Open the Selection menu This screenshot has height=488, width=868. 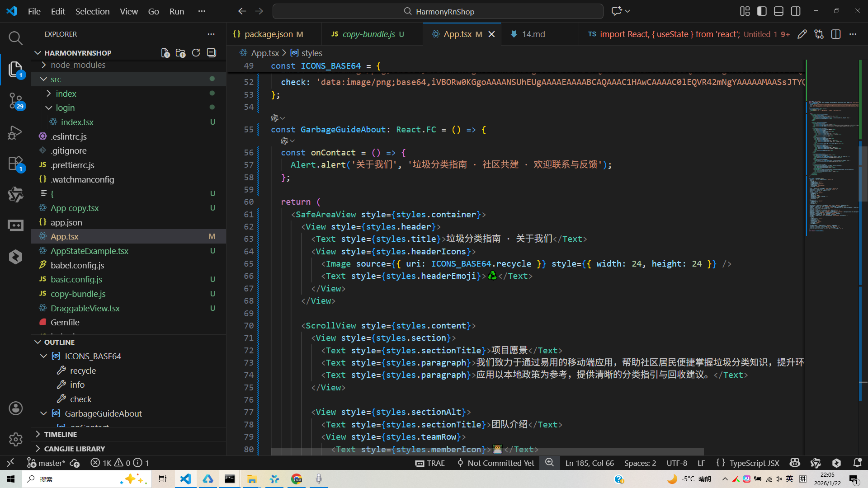click(x=92, y=11)
